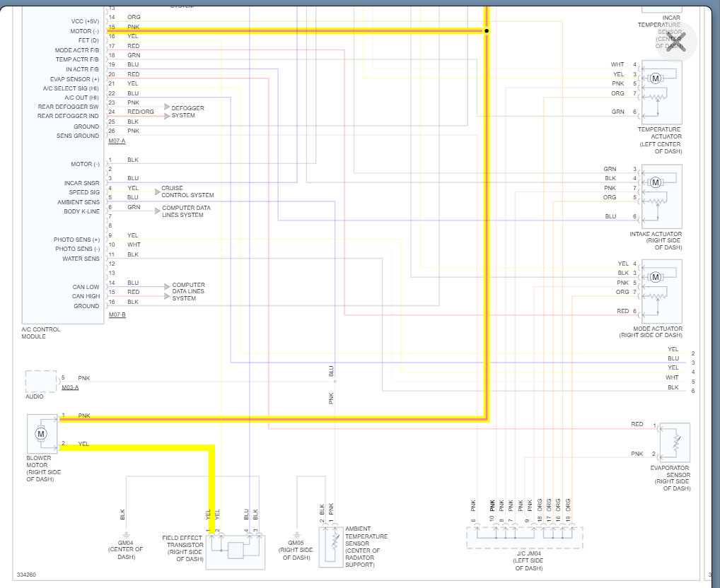Click the AMBIENT SENS pin label

[78, 202]
